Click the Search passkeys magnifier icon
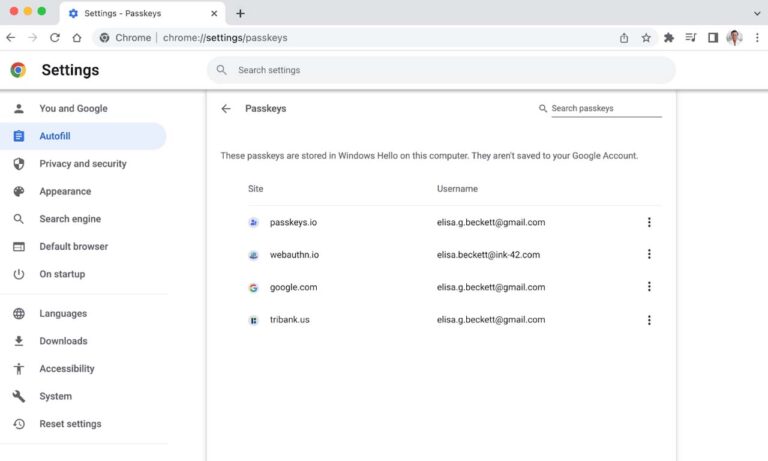 click(543, 108)
